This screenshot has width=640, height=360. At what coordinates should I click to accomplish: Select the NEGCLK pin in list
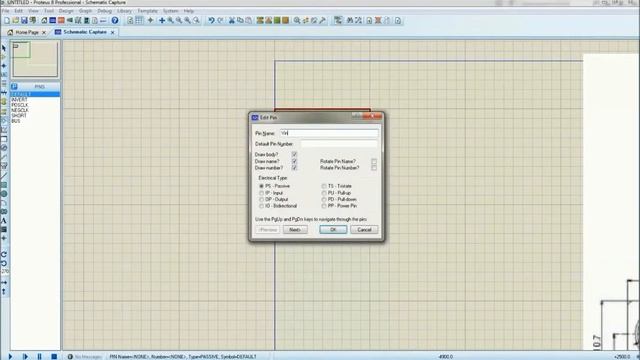pos(20,110)
